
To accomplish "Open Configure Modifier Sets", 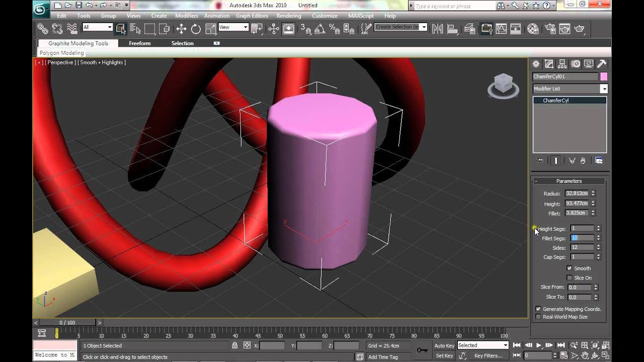I will point(599,161).
